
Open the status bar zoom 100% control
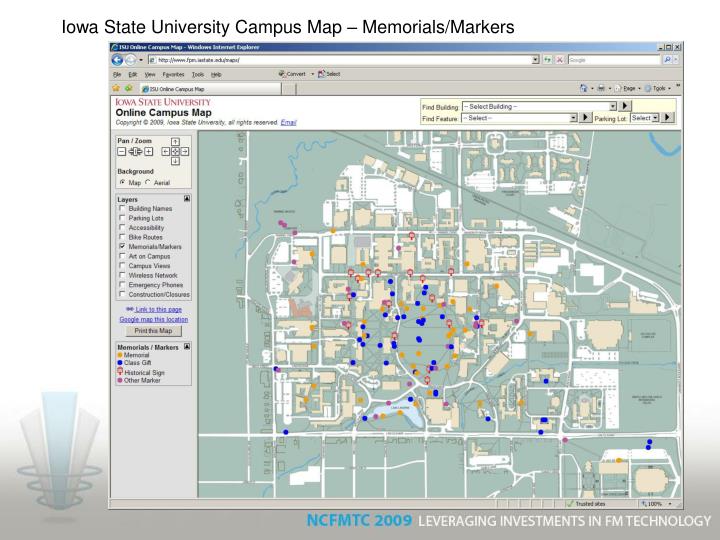pos(657,504)
